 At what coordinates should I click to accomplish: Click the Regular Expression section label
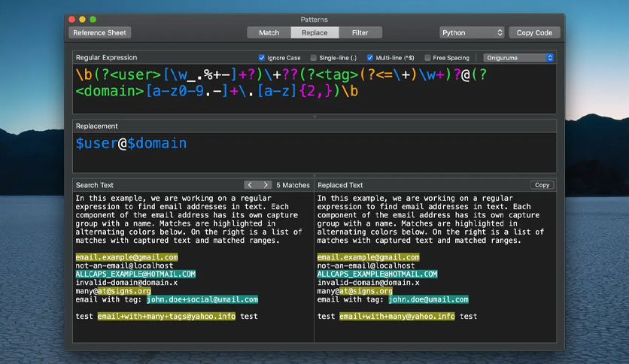106,58
